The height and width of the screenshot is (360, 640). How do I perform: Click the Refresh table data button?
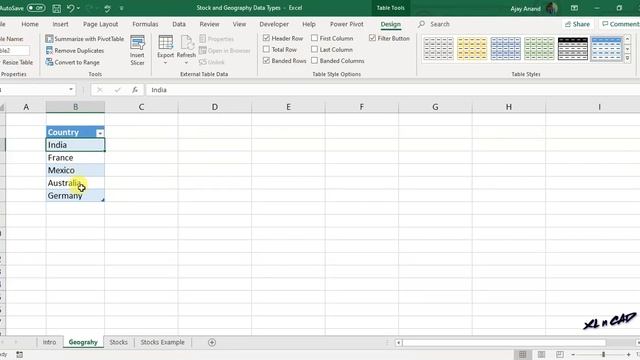coord(186,46)
